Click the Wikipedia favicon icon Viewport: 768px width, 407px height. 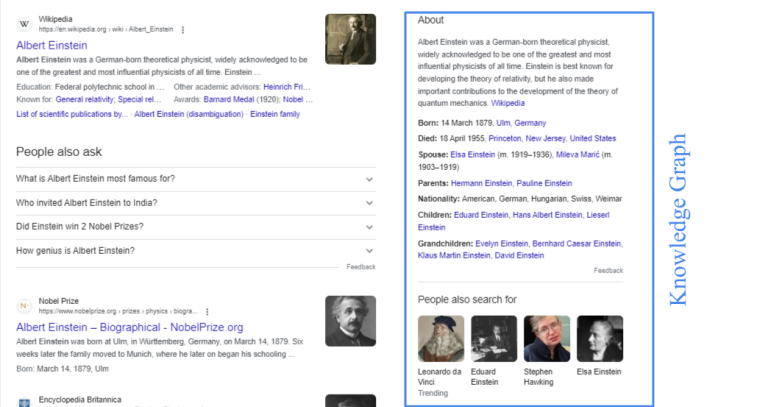click(24, 24)
